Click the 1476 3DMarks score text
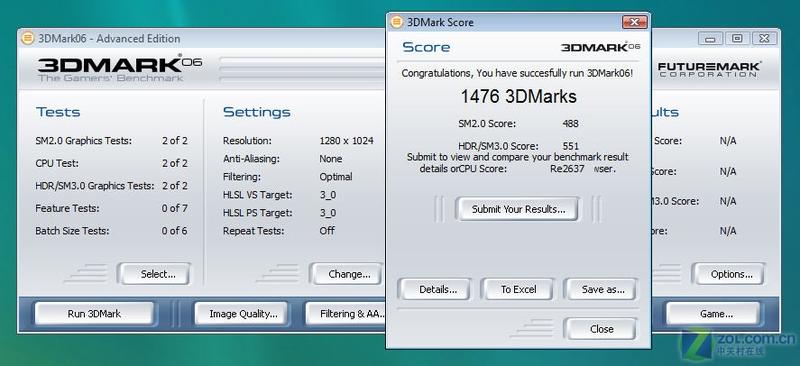This screenshot has width=800, height=366. coord(518,96)
